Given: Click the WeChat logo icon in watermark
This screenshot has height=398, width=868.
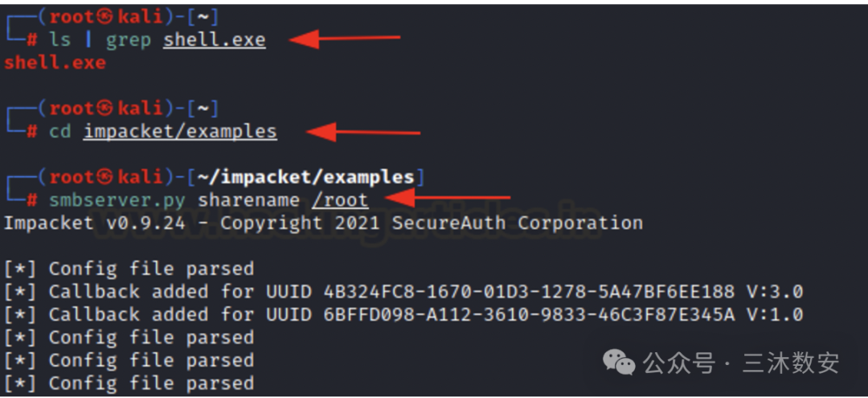Looking at the screenshot, I should [x=619, y=362].
